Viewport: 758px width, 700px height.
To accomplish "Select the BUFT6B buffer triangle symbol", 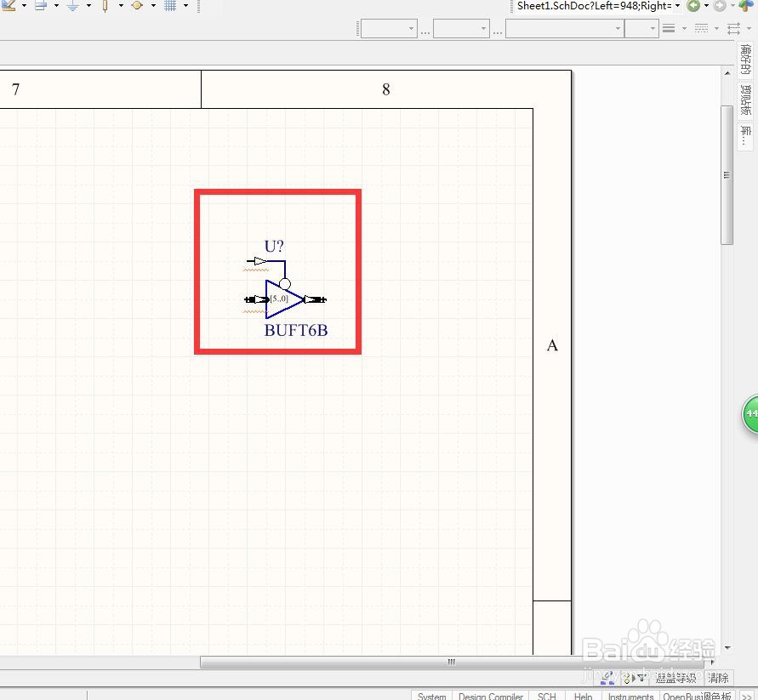I will [285, 299].
